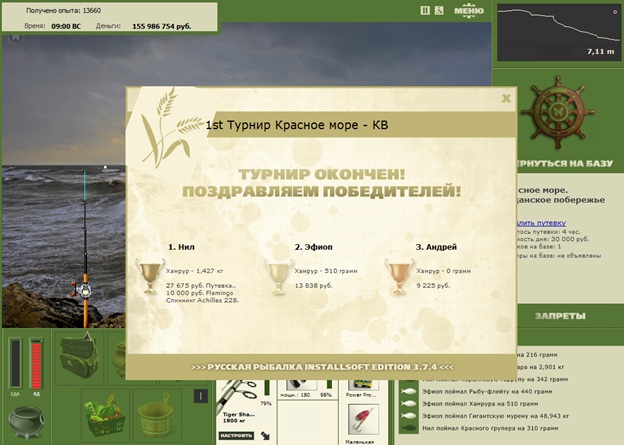The height and width of the screenshot is (445, 624).
Task: Click the fish icon beside Хамрура entry
Action: (x=408, y=404)
